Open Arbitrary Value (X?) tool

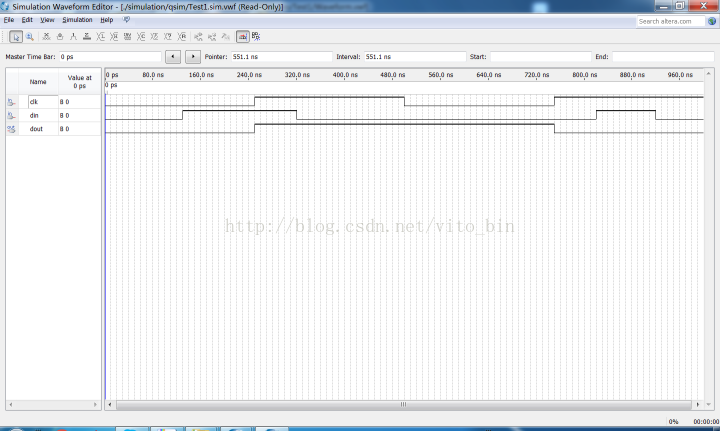168,37
